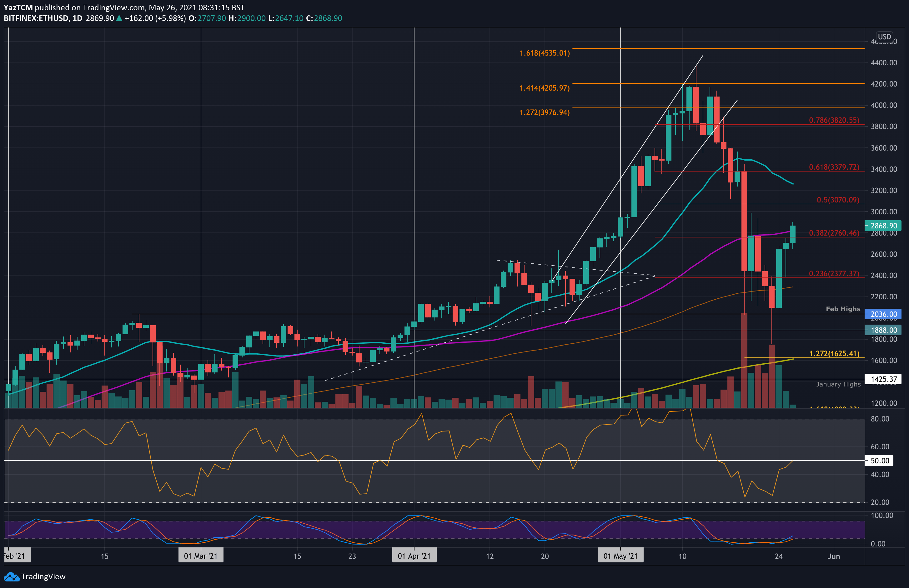
Task: Click the 2036.00 blue price tag
Action: click(x=883, y=314)
